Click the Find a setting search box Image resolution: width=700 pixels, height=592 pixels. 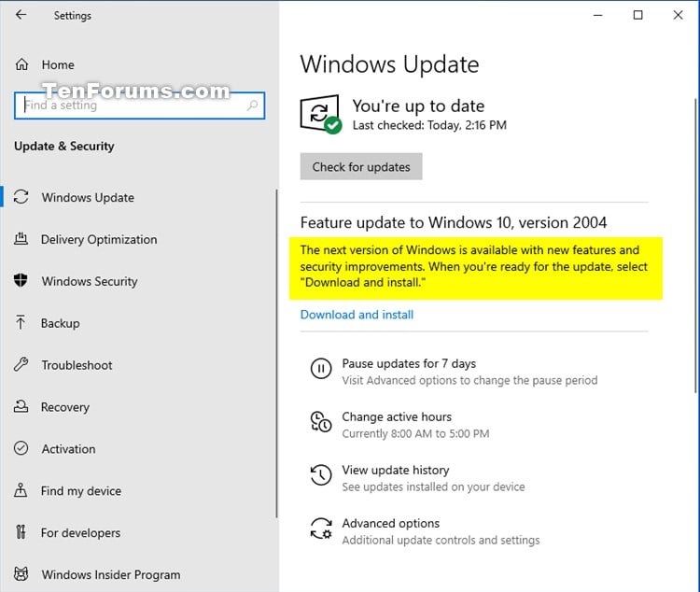pos(139,106)
